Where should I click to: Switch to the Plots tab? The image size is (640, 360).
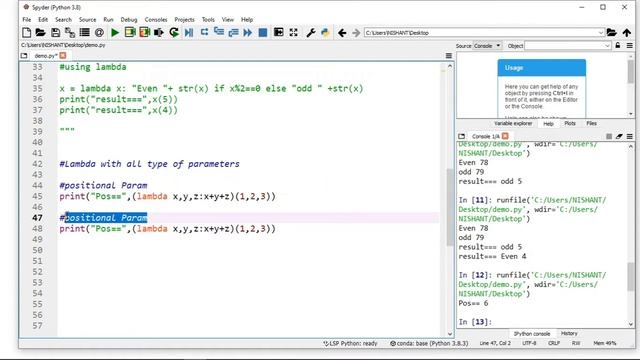(570, 123)
